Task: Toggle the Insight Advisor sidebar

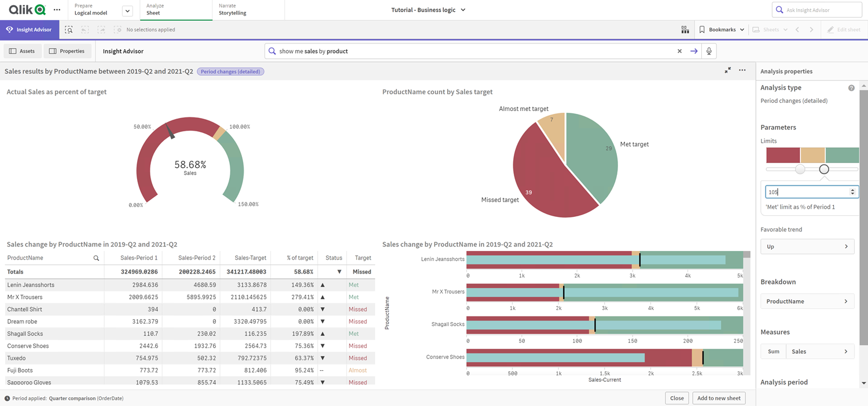Action: pos(30,29)
